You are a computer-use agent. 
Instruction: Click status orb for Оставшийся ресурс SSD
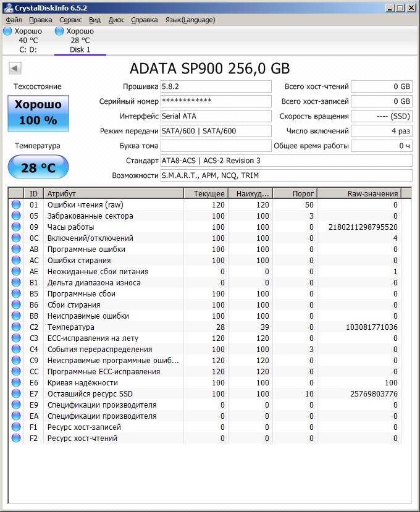pos(16,393)
